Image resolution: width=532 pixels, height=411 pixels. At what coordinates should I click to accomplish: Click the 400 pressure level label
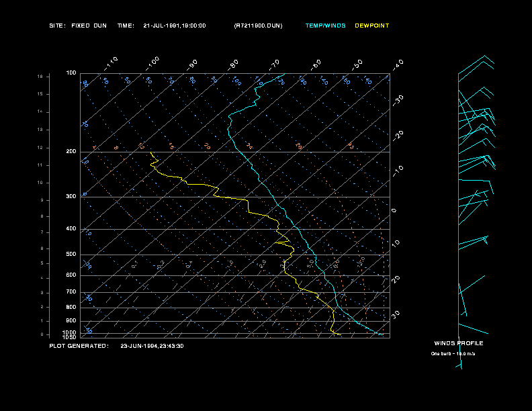(x=71, y=228)
